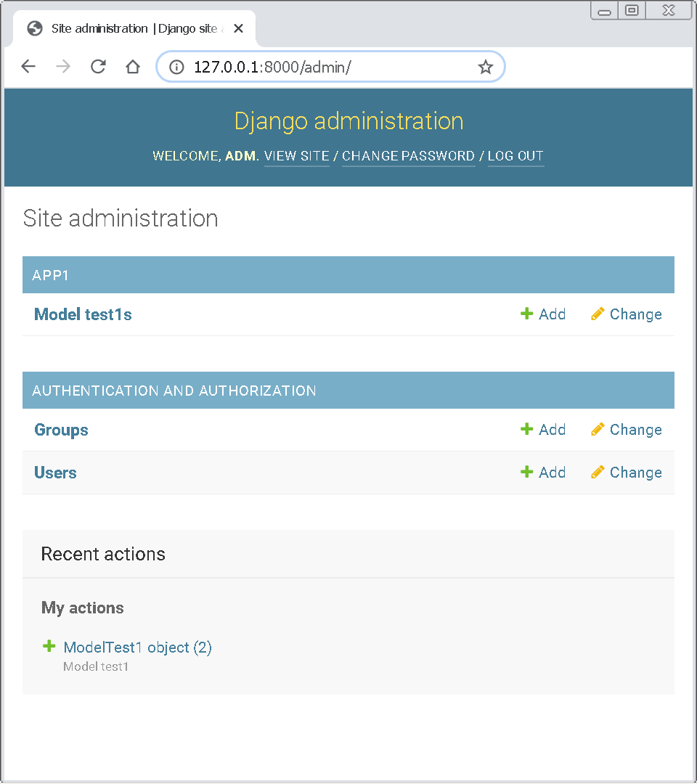Click the My actions subheading
Screen dimensions: 697x784
coord(83,608)
